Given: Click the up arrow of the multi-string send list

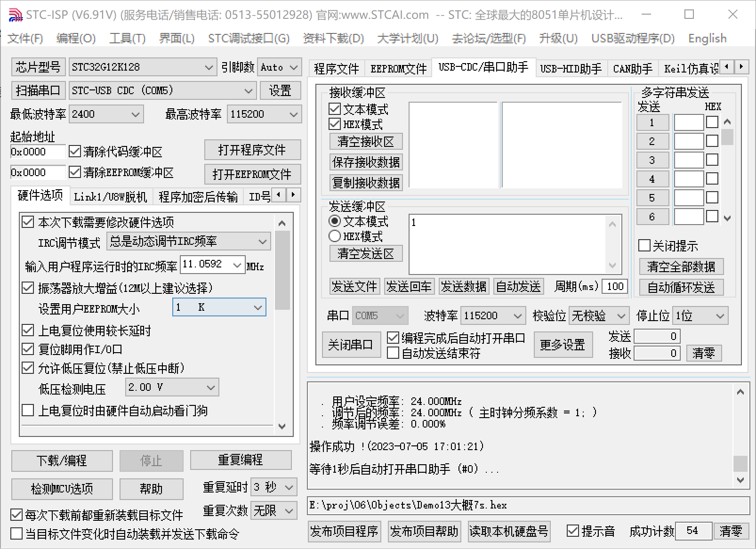Looking at the screenshot, I should tap(727, 122).
